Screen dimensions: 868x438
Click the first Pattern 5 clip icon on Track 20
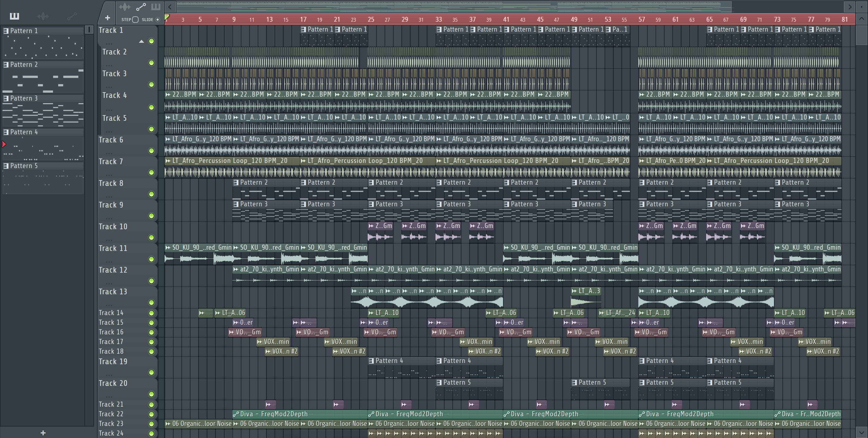tap(439, 383)
